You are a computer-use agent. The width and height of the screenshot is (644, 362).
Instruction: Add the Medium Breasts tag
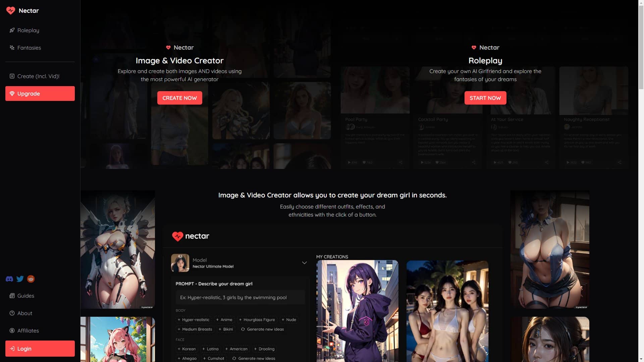click(x=195, y=329)
